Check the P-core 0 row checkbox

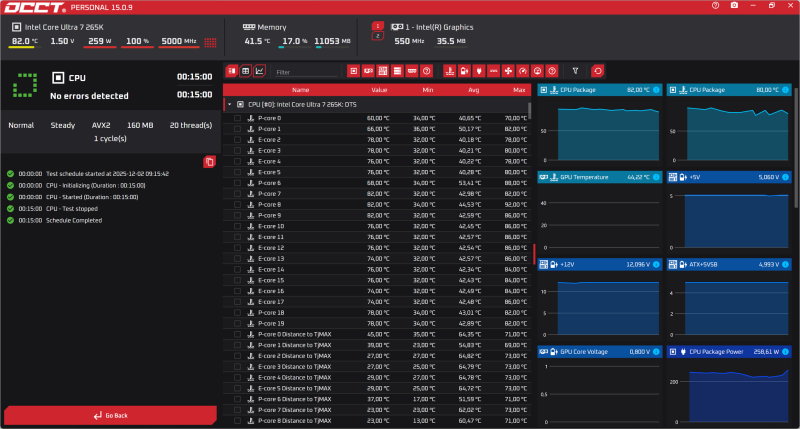point(237,118)
